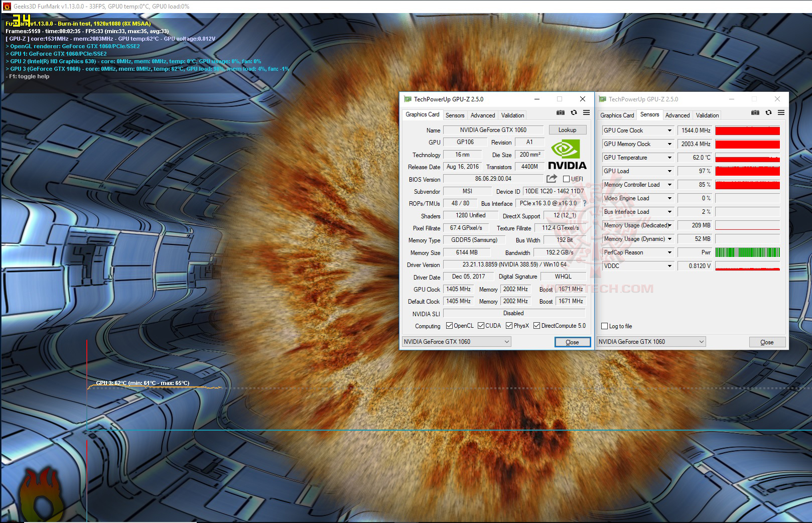The height and width of the screenshot is (523, 812).
Task: Toggle the OpenCL checkbox
Action: tap(449, 326)
